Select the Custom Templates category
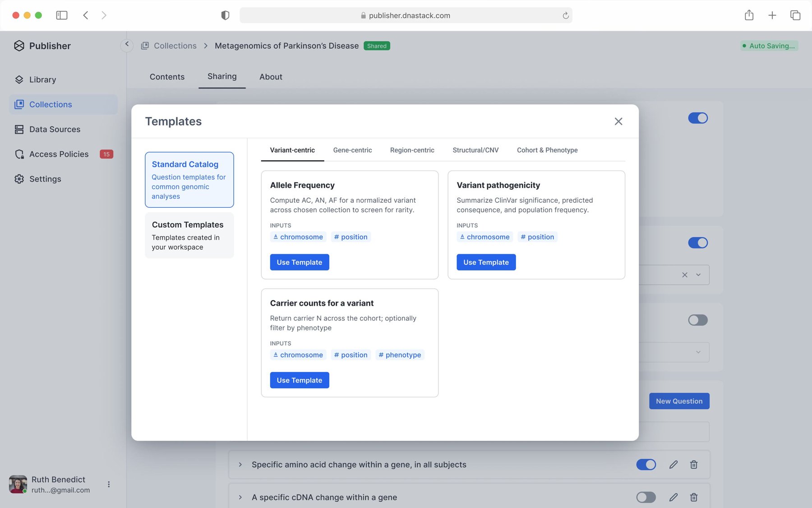 tap(189, 235)
